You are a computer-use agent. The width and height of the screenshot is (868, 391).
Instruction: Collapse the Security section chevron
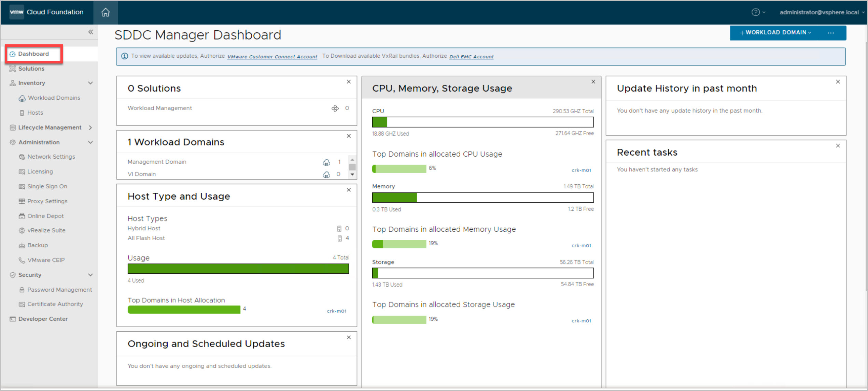pos(90,275)
